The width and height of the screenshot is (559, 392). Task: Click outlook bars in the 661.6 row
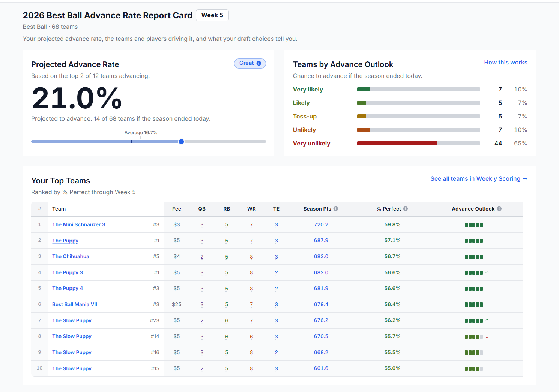click(x=473, y=368)
